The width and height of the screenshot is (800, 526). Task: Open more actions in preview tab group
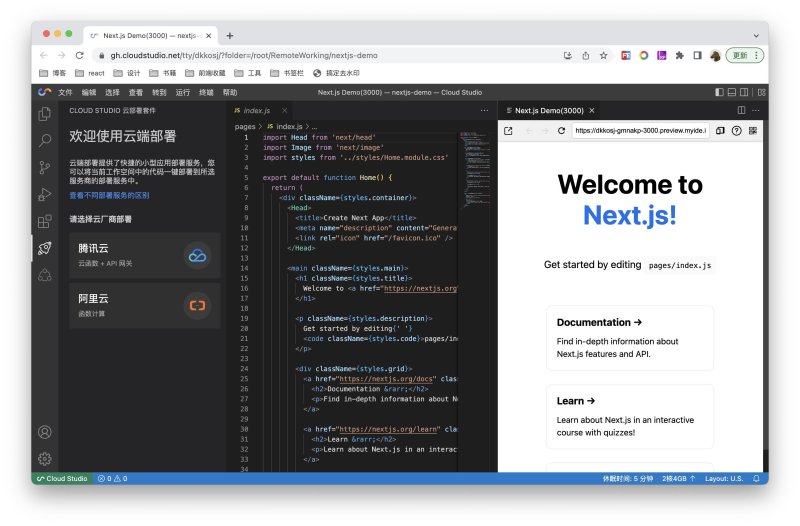756,110
